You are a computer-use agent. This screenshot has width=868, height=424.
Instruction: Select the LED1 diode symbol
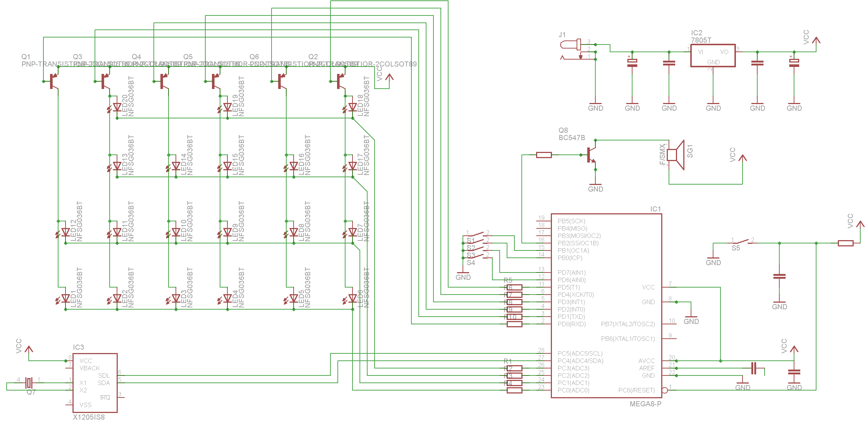[x=65, y=298]
